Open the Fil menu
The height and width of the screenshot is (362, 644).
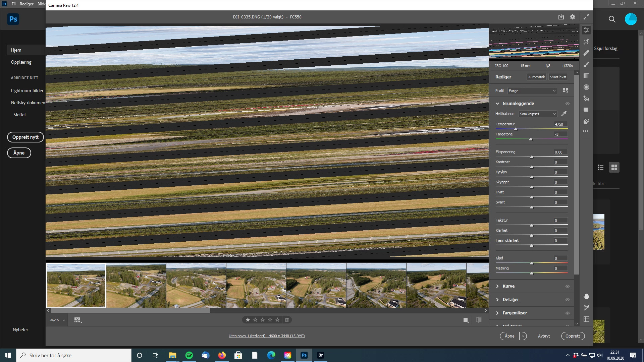(x=14, y=4)
